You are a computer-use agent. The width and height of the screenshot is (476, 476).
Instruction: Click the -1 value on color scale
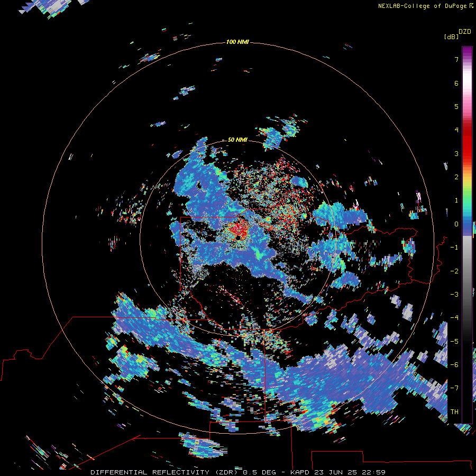(454, 248)
